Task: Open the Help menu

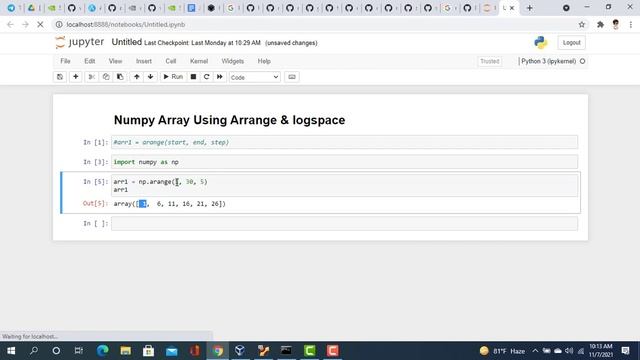Action: coord(264,61)
